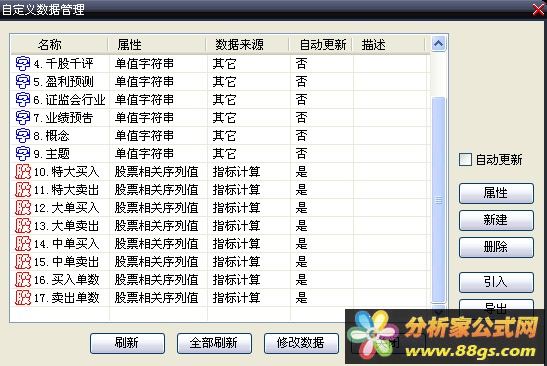Sort by the 自动更新 column header
The width and height of the screenshot is (547, 366).
pyautogui.click(x=321, y=45)
